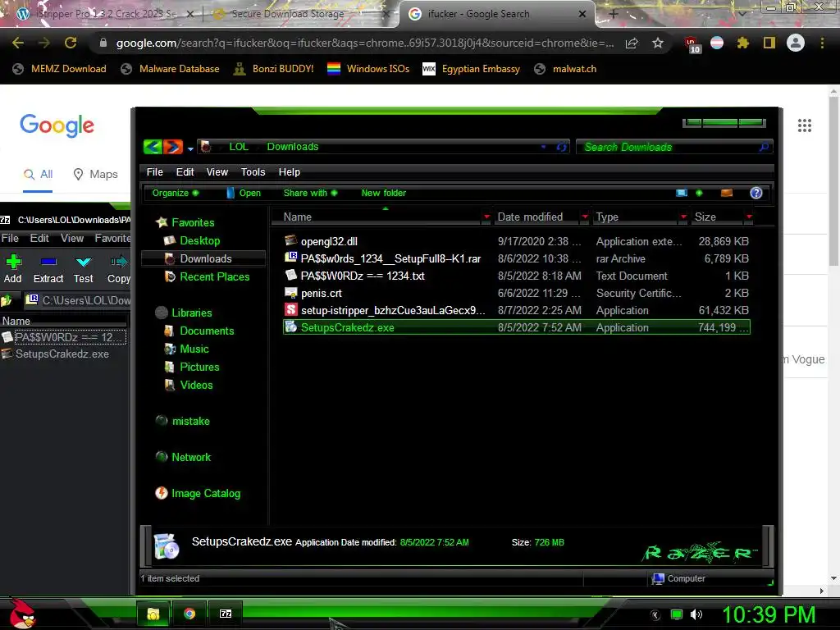Open the Chrome extensions puzzle icon
The width and height of the screenshot is (840, 630).
(x=743, y=43)
